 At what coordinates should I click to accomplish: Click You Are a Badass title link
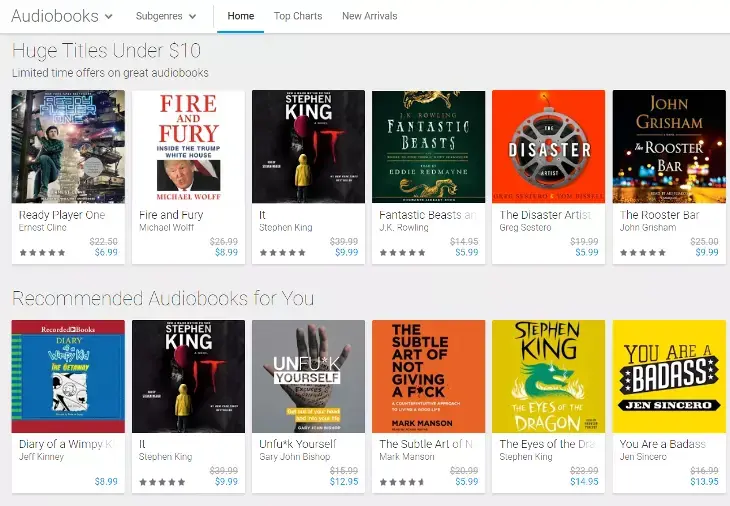(x=662, y=444)
